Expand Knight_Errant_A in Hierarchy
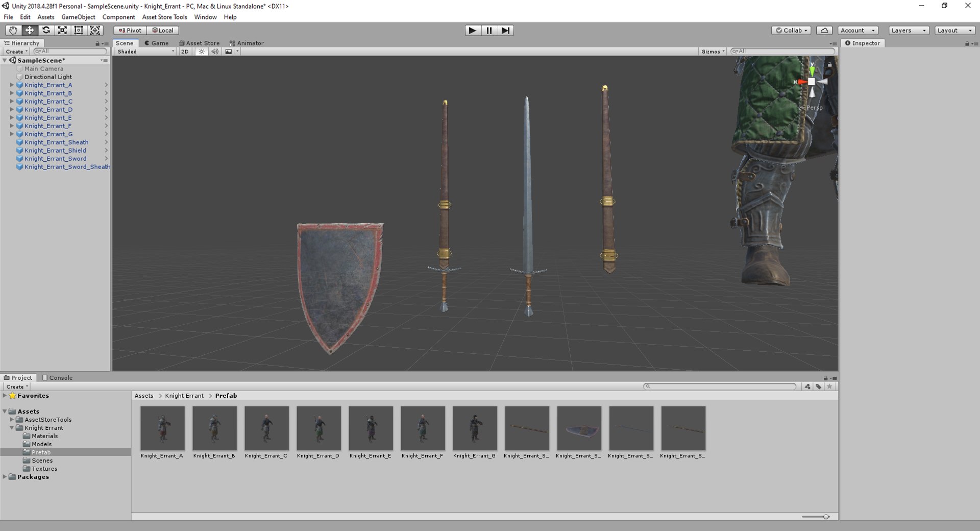980x531 pixels. coord(12,85)
